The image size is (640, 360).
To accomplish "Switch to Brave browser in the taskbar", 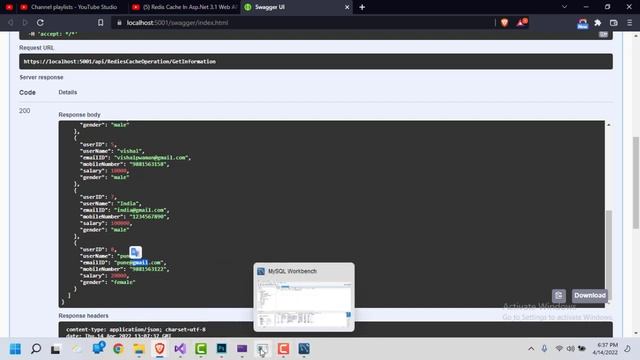I will click(160, 349).
